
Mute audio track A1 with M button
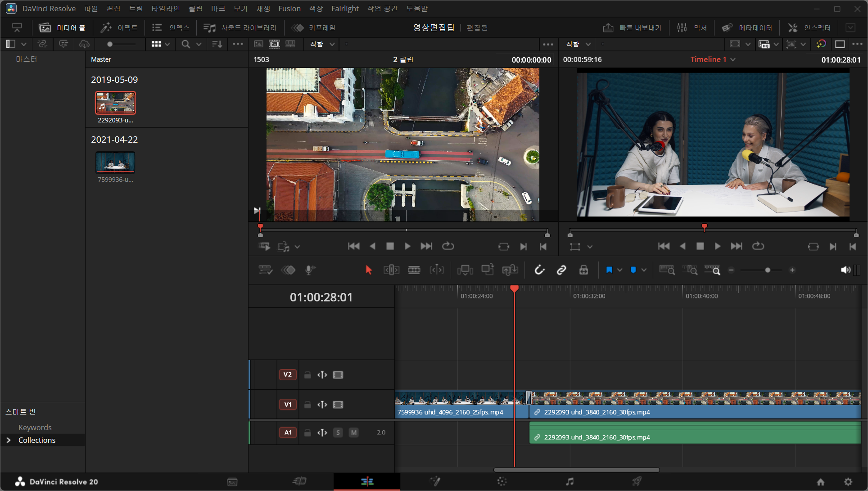354,432
